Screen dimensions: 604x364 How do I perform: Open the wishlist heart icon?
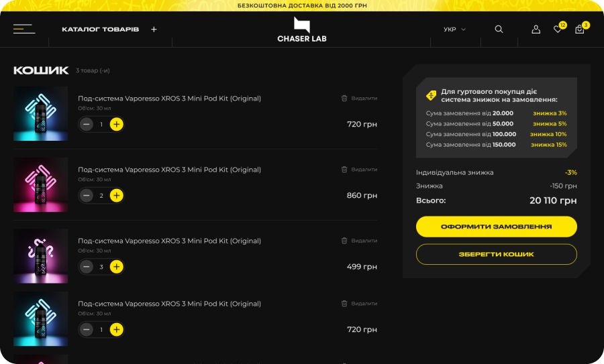[x=557, y=29]
